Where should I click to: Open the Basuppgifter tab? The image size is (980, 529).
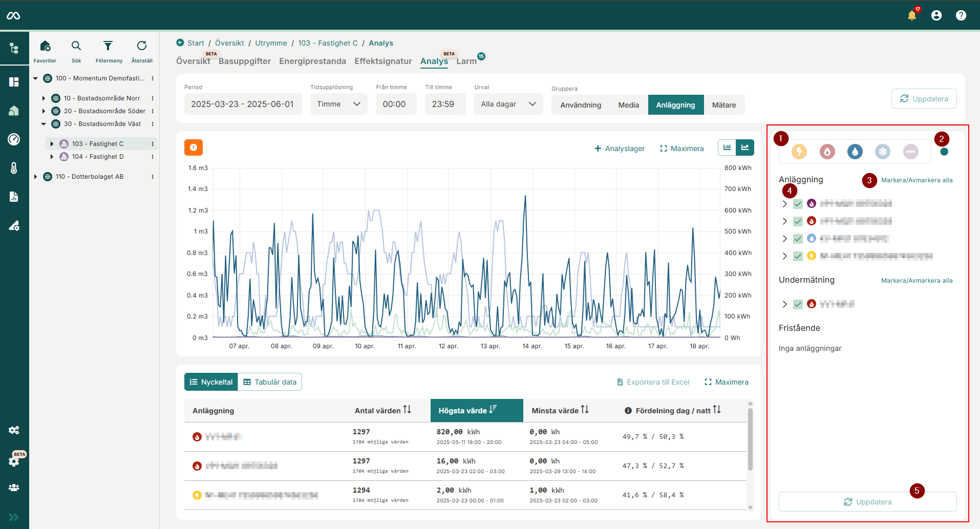245,61
